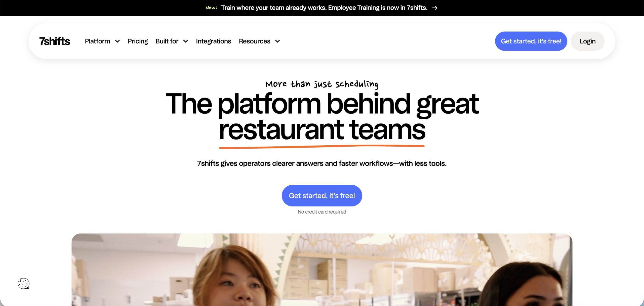Open the Integrations page
Viewport: 644px width, 306px height.
coord(213,41)
